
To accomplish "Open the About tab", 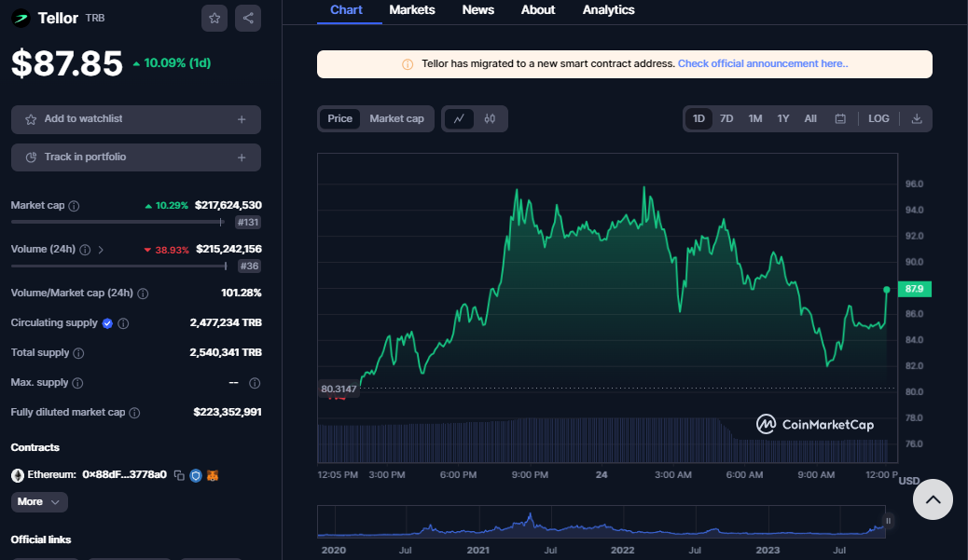I will coord(538,10).
